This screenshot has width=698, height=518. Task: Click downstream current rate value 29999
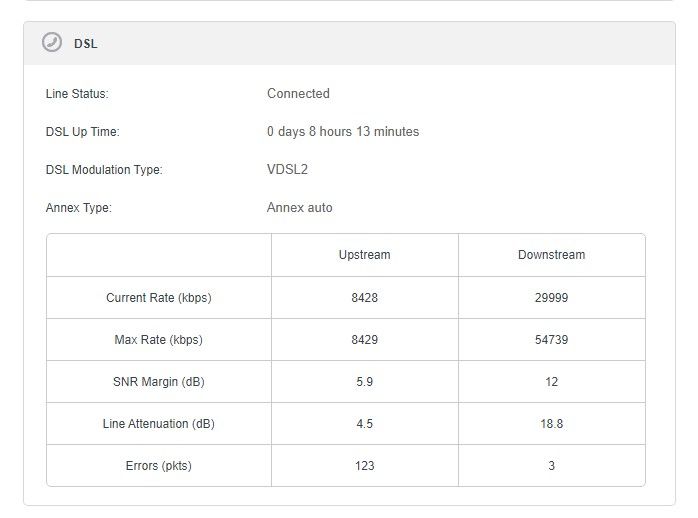click(x=551, y=298)
